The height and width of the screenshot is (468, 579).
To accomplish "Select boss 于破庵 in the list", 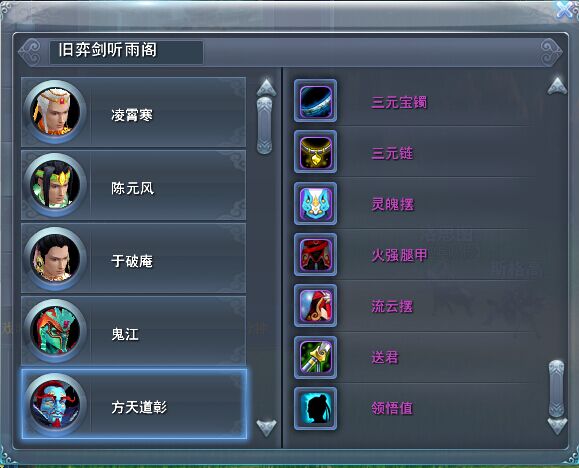I will click(x=134, y=258).
